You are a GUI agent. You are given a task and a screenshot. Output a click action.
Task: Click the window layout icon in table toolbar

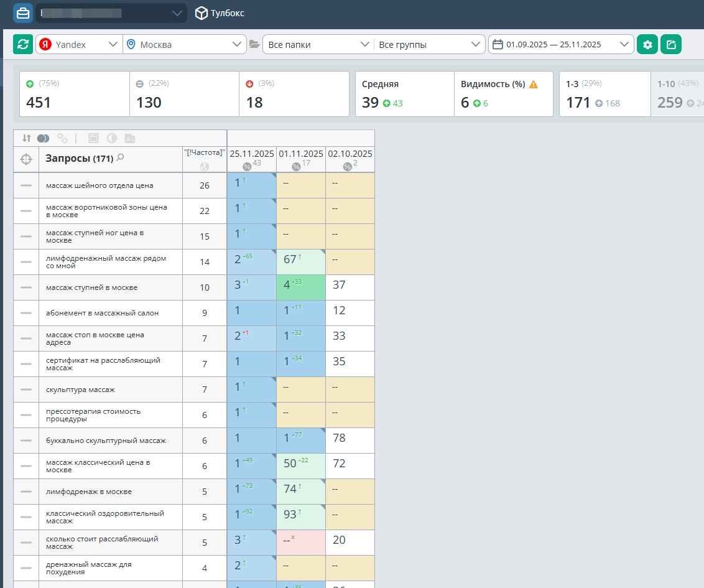93,138
